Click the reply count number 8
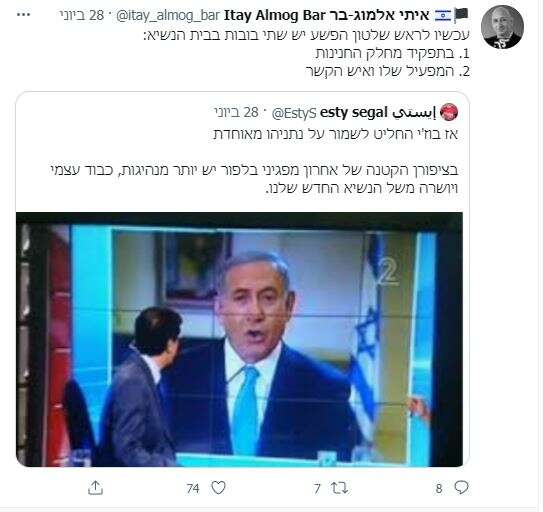This screenshot has width=543, height=512. coord(439,488)
